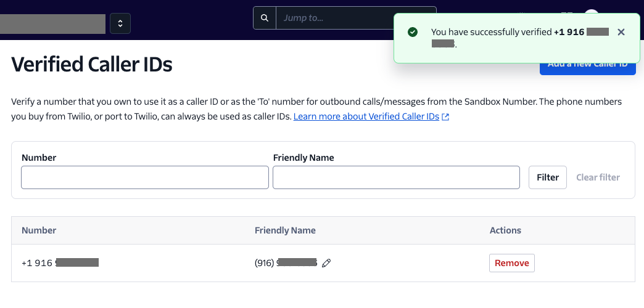Open the account switcher dropdown
This screenshot has width=644, height=308.
click(120, 23)
